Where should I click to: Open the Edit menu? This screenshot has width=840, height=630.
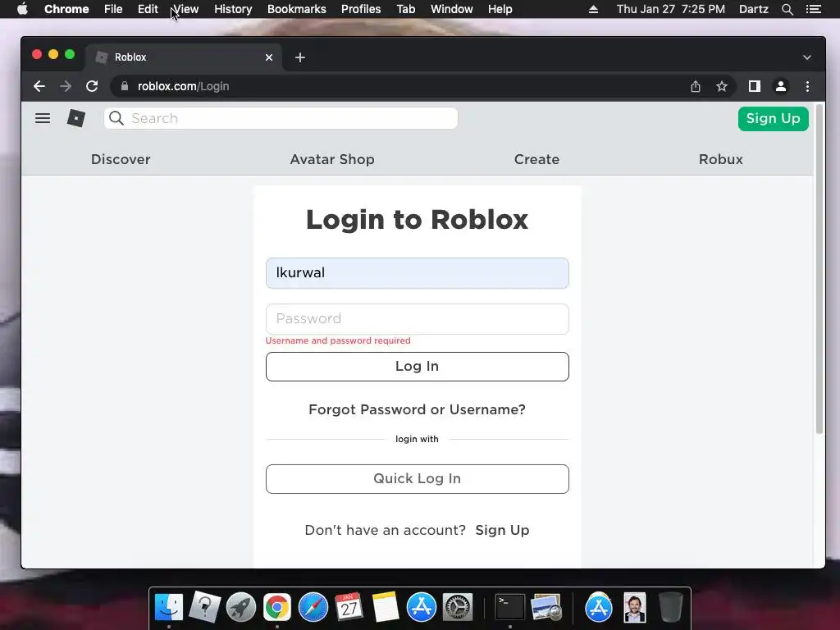pyautogui.click(x=148, y=9)
